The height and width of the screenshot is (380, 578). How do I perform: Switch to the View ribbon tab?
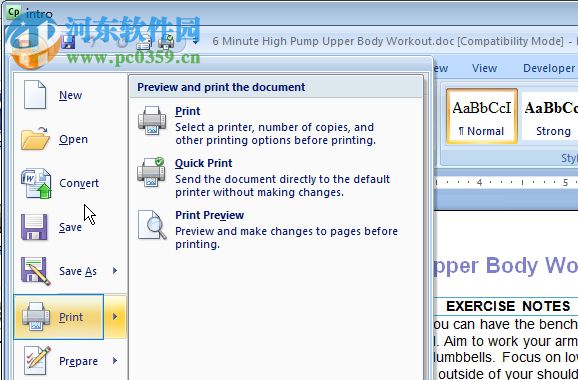[484, 68]
